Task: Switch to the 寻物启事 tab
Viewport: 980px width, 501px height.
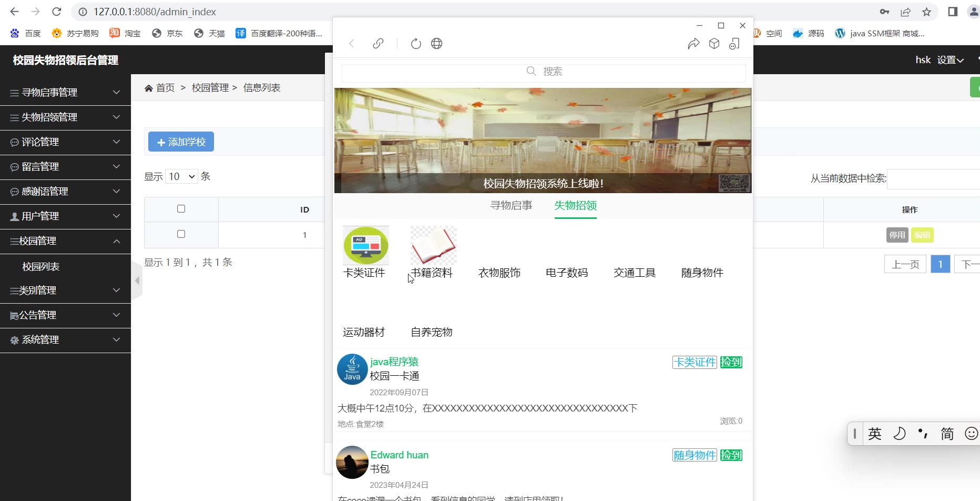Action: [511, 205]
